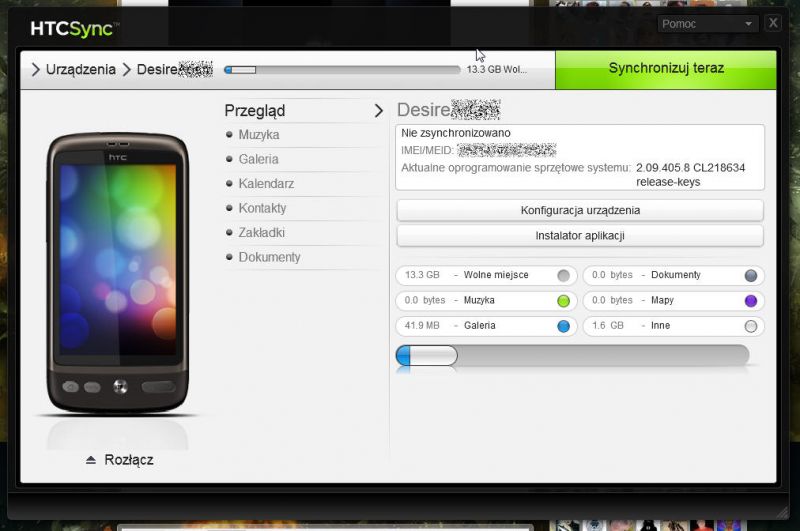Click the Konfiguracja urządzenia button
The width and height of the screenshot is (800, 531).
click(x=580, y=210)
